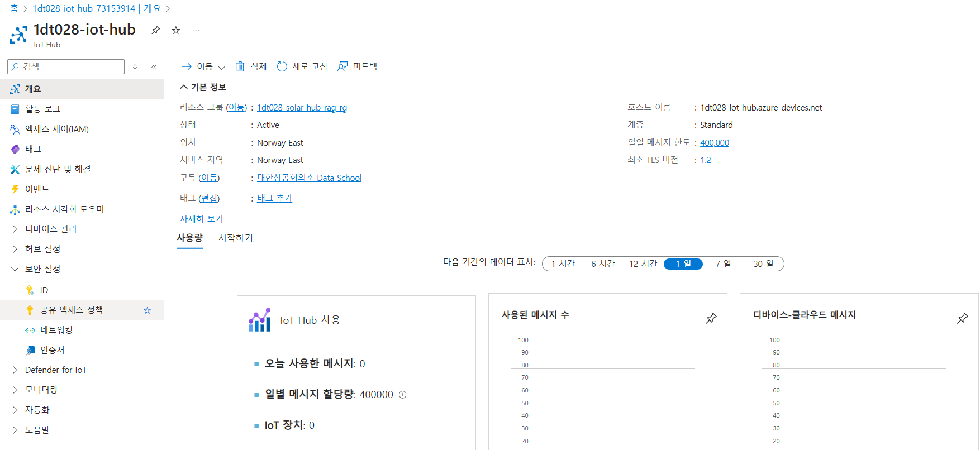
Task: Select the 12 시간 time range
Action: pos(643,264)
